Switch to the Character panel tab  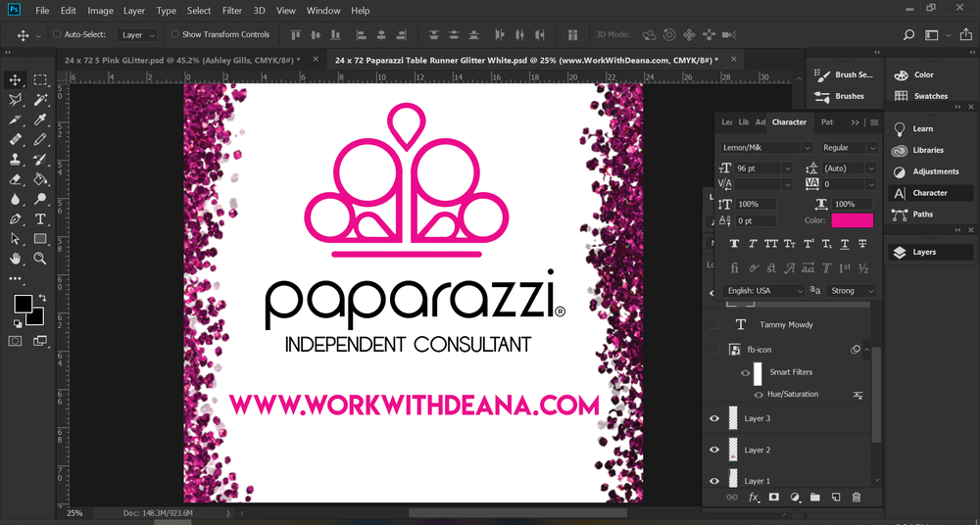click(x=789, y=121)
